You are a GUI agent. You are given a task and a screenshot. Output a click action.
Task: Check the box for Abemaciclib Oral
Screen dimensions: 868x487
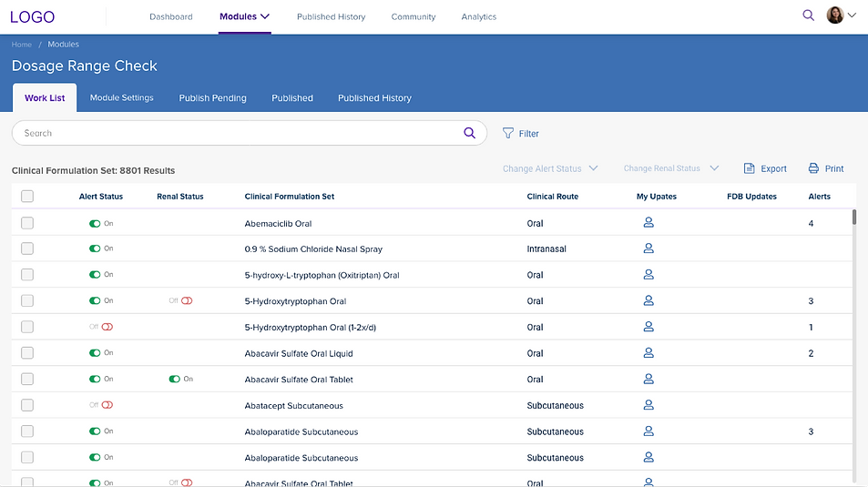click(27, 223)
